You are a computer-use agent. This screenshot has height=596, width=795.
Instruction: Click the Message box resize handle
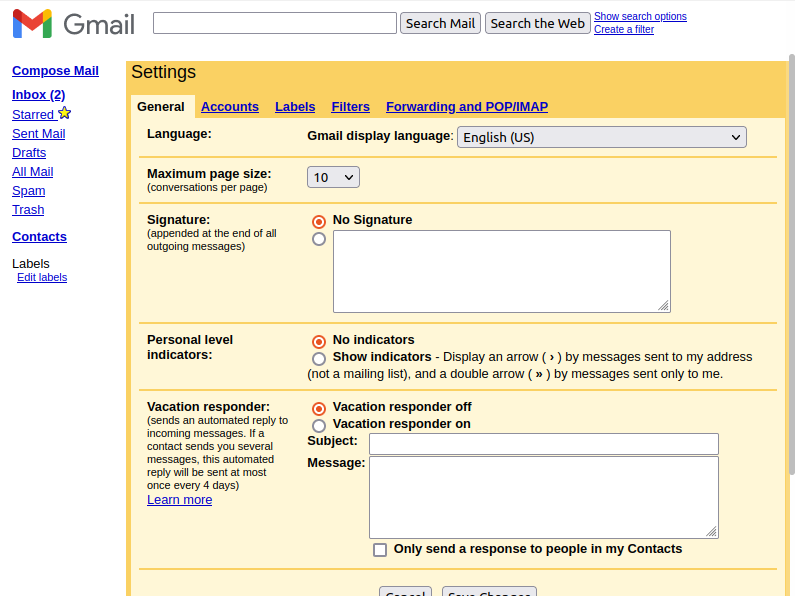(711, 531)
